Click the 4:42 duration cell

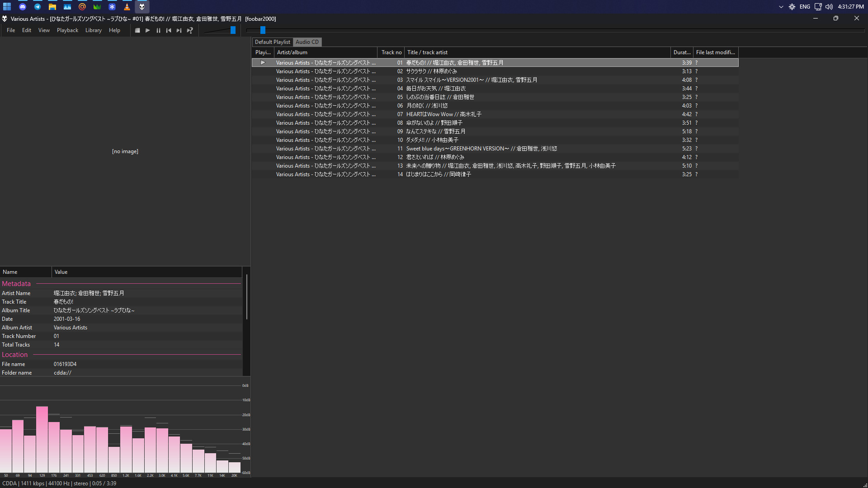coord(687,114)
